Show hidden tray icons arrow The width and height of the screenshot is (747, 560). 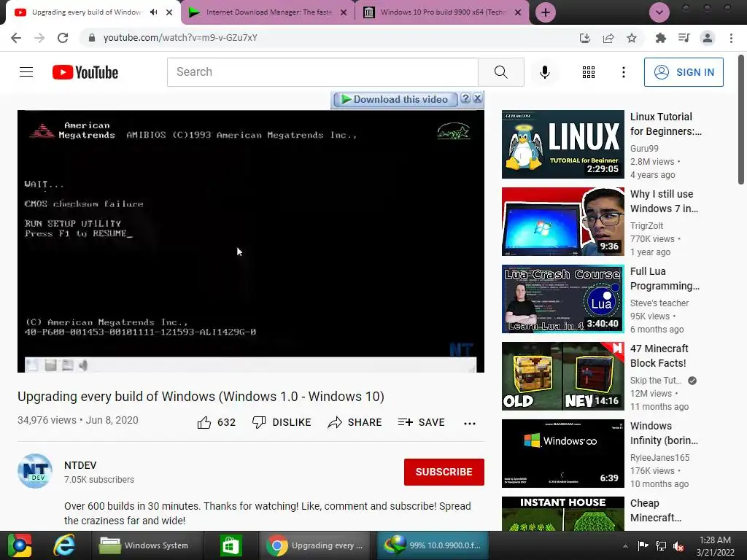625,546
